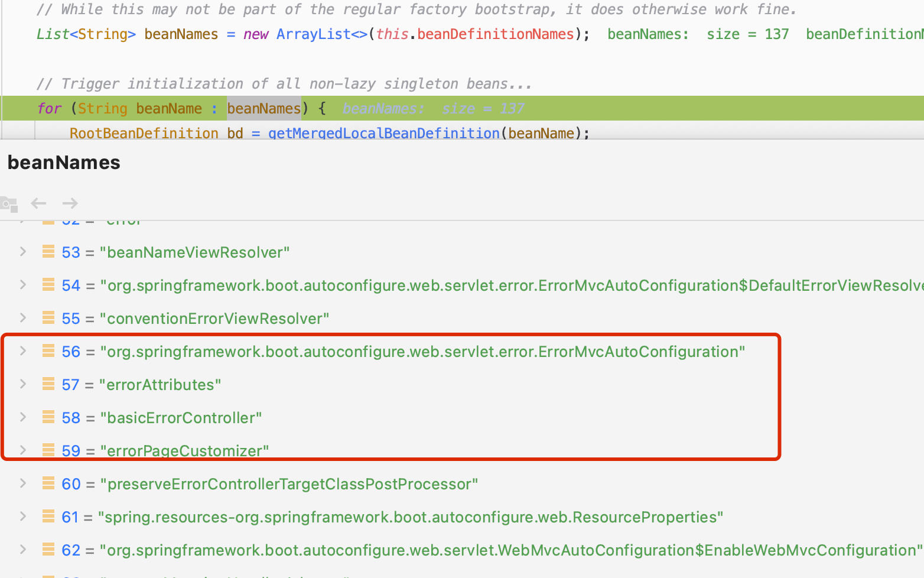The height and width of the screenshot is (578, 924).
Task: Select value "errorAttributes"
Action: tap(160, 385)
